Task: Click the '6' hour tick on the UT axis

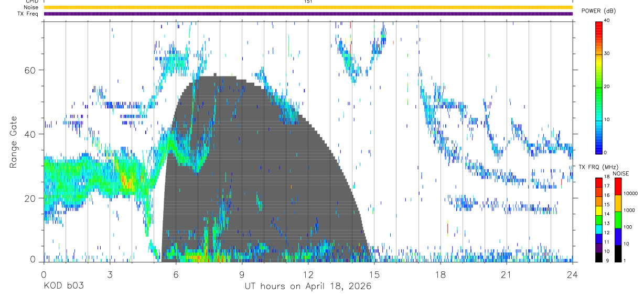Action: (x=176, y=274)
